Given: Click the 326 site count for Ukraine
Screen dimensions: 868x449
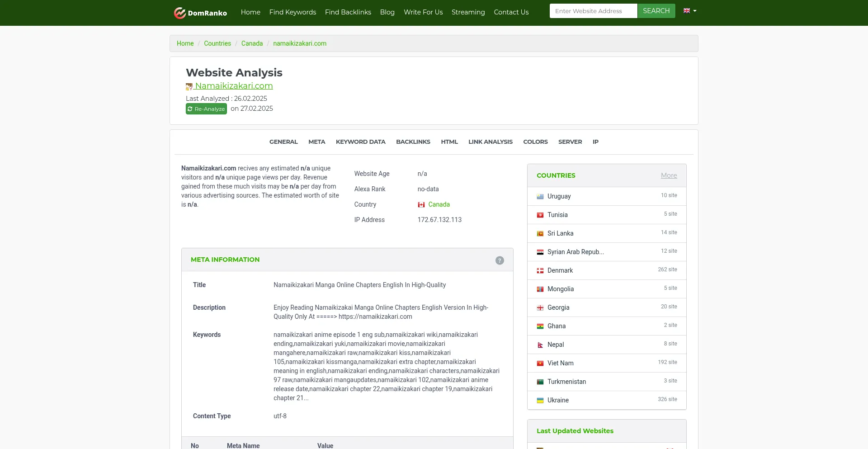Looking at the screenshot, I should point(667,399).
